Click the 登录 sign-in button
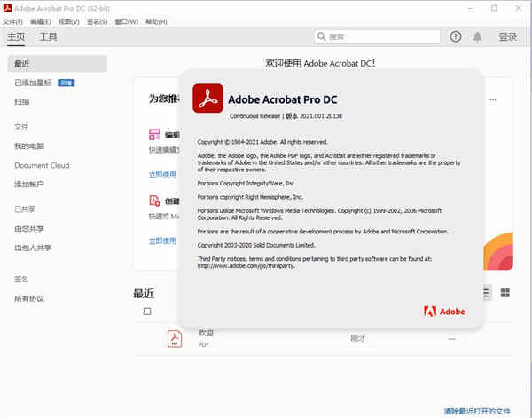The height and width of the screenshot is (418, 532). [507, 36]
